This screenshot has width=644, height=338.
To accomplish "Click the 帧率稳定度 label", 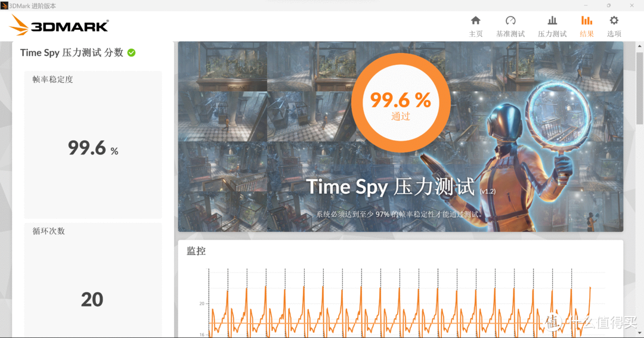I will (x=52, y=79).
